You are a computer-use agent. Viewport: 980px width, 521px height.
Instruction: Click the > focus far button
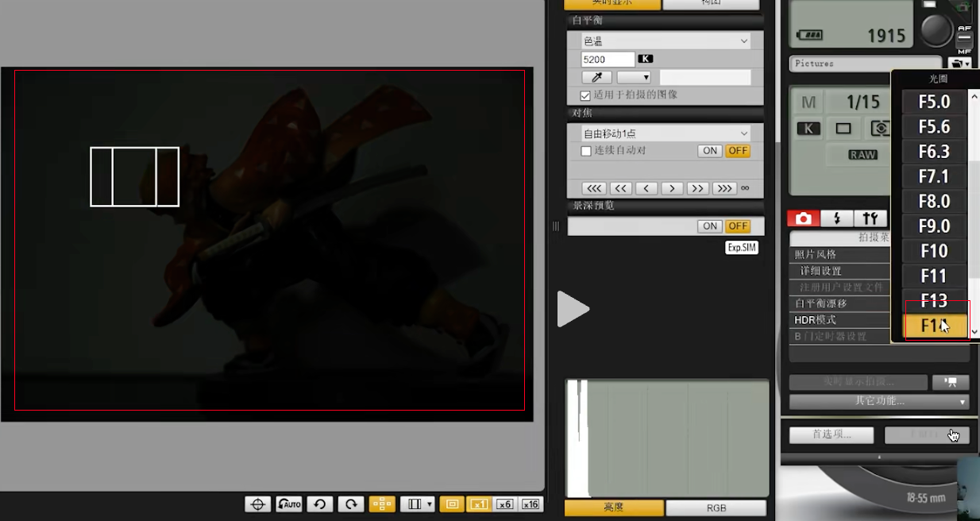coord(672,188)
